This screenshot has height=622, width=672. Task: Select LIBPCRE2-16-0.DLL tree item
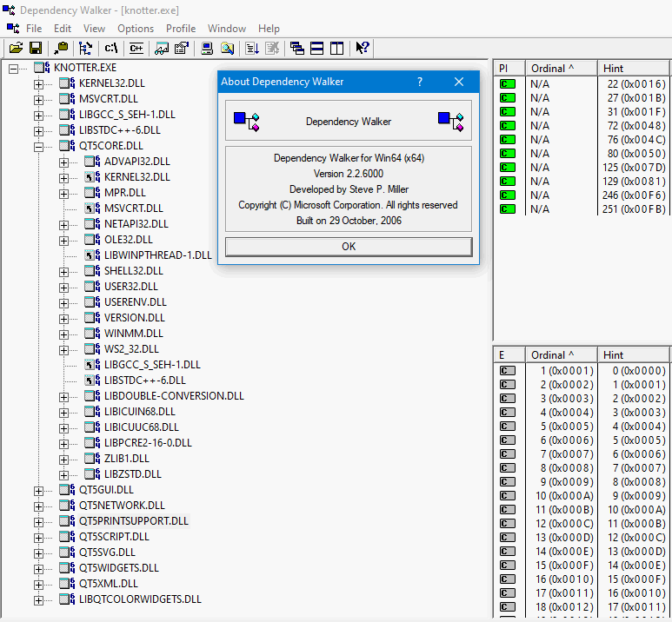click(148, 443)
